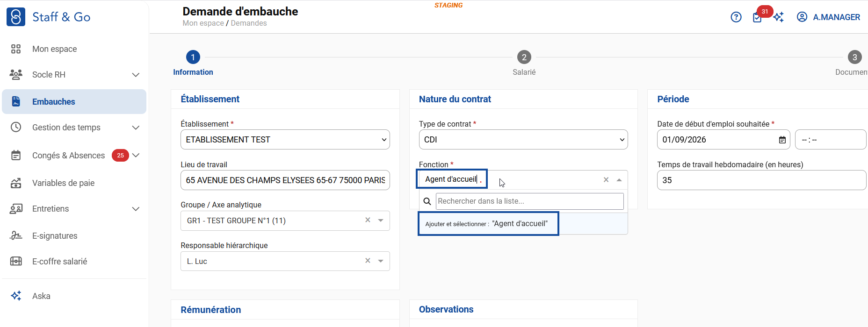Clear the Groupe / Axe analytique selection
868x327 pixels.
pyautogui.click(x=368, y=220)
